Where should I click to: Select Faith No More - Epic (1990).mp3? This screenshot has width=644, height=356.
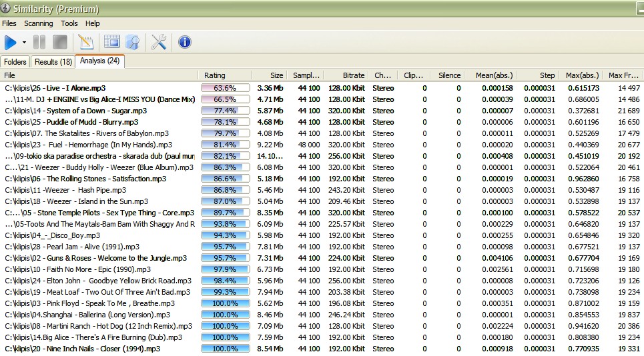click(x=322, y=269)
